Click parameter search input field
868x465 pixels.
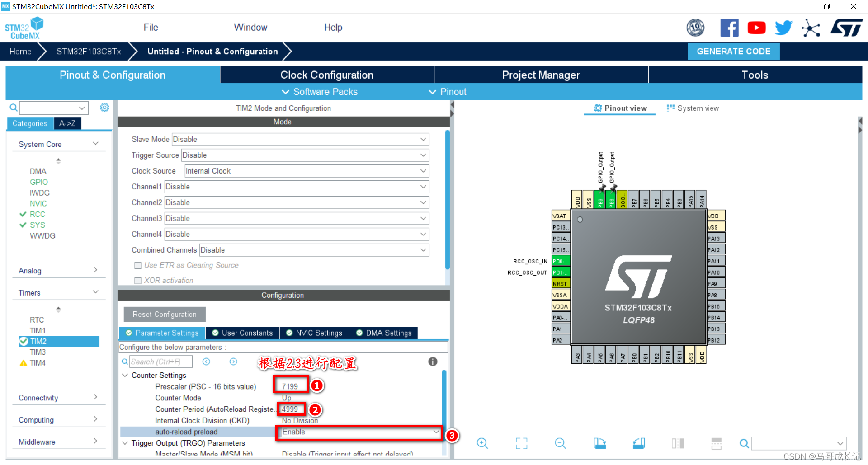[x=160, y=362]
